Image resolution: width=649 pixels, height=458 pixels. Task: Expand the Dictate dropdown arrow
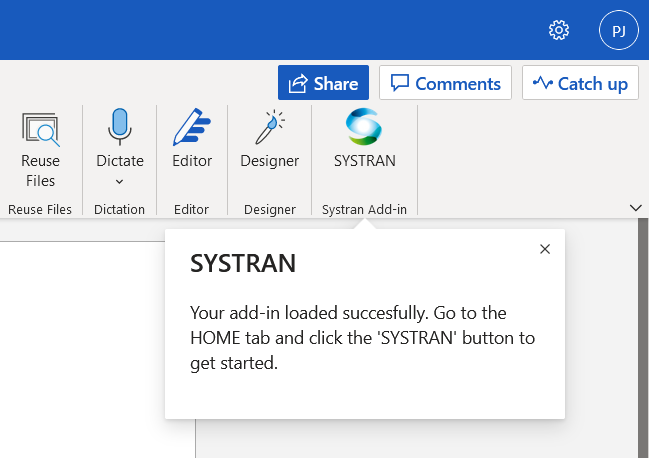pos(120,182)
